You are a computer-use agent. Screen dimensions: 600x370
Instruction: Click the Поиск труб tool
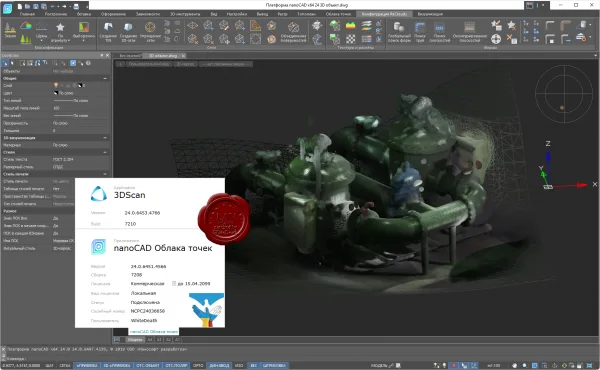pyautogui.click(x=420, y=32)
